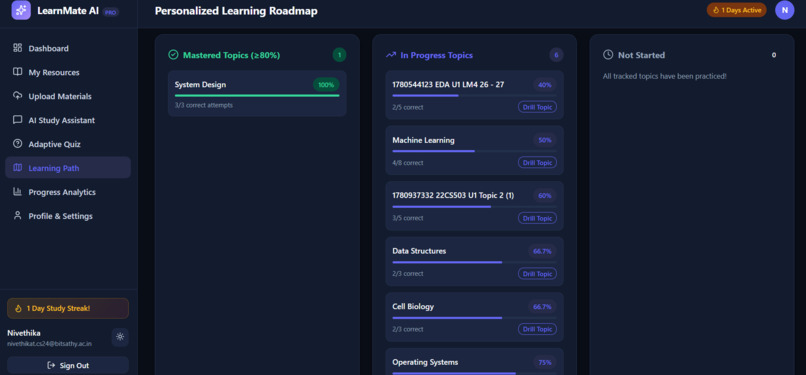The width and height of the screenshot is (806, 375).
Task: Click the flame icon in the study streak banner
Action: point(18,309)
